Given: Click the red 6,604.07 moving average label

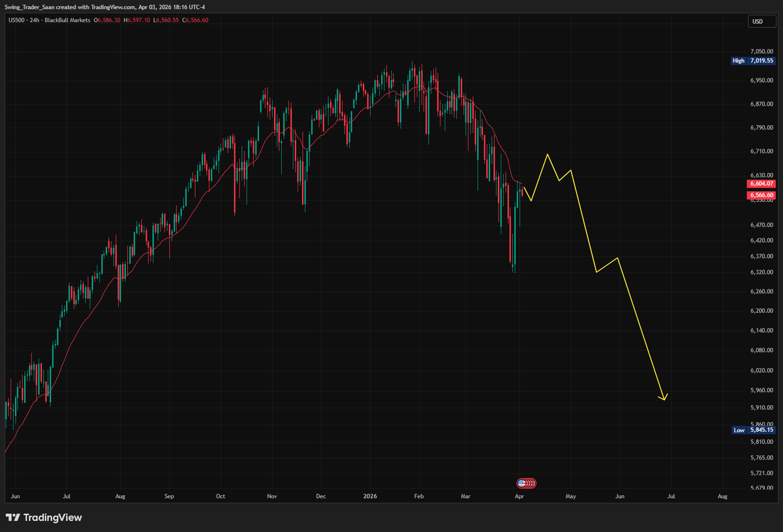Looking at the screenshot, I should point(760,185).
